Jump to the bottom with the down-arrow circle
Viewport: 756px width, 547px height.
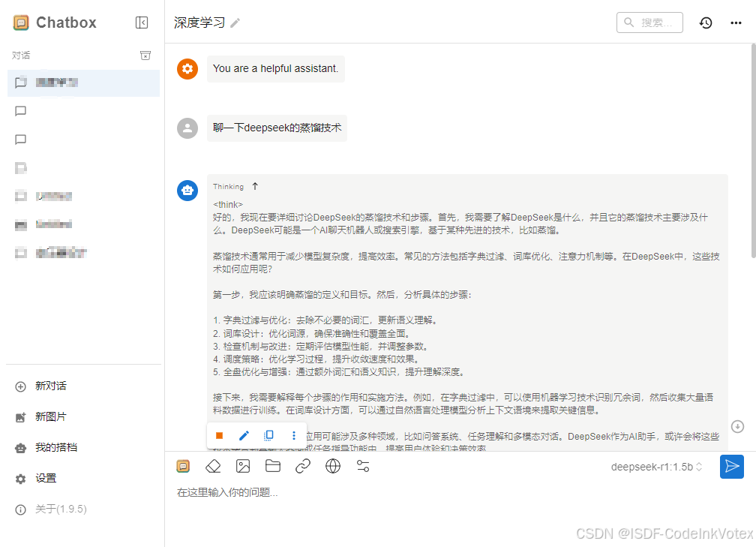[x=738, y=426]
